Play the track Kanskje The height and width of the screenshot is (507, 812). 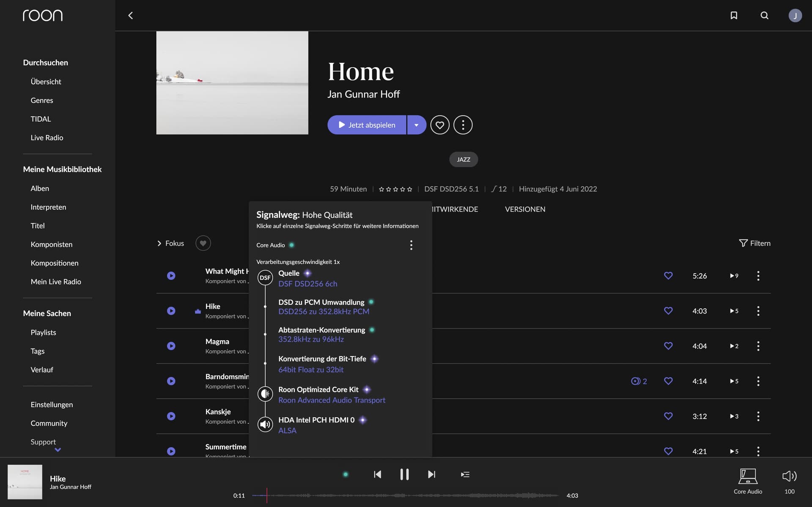tap(171, 416)
